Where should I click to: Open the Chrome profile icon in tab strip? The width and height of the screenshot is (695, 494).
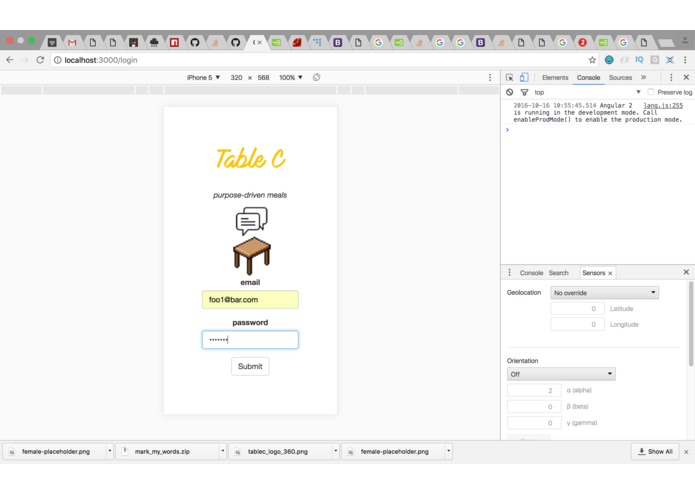click(x=685, y=41)
